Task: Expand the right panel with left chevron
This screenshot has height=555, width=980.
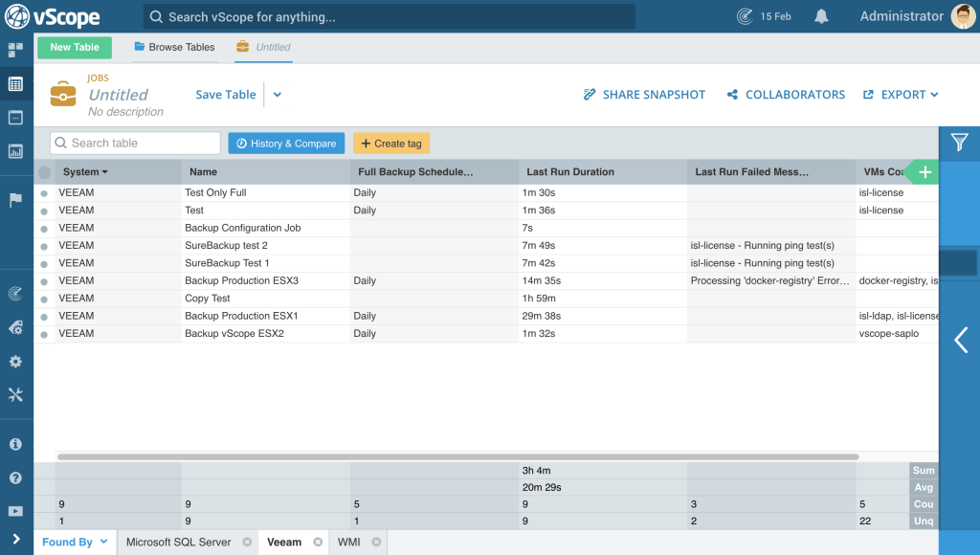Action: [x=961, y=341]
